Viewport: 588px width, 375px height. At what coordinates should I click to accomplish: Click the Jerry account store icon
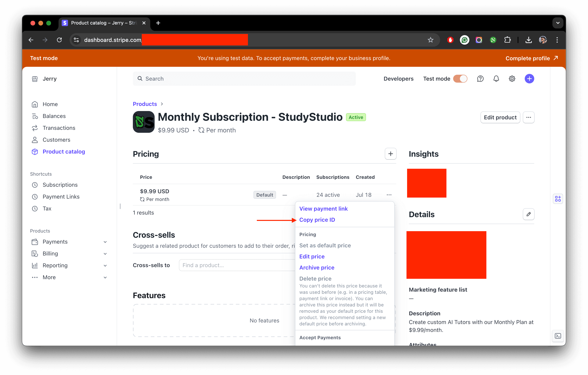coord(35,79)
